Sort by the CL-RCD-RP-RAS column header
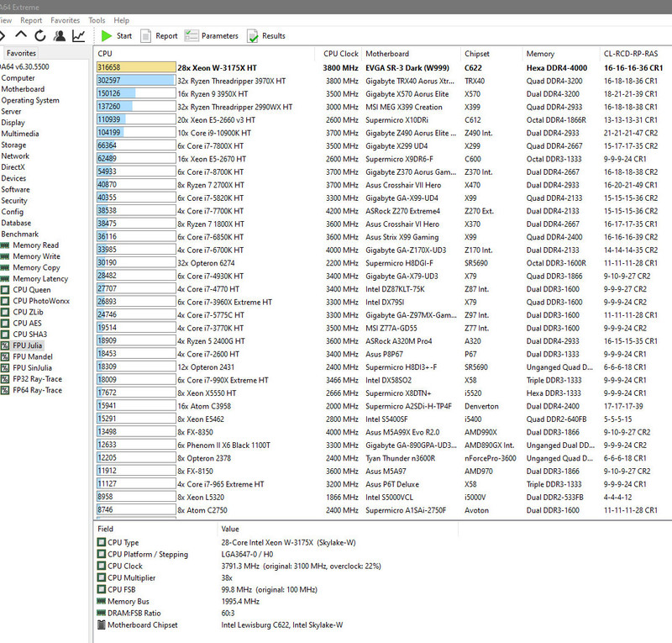Screen dimensions: 672x643 tap(636, 54)
